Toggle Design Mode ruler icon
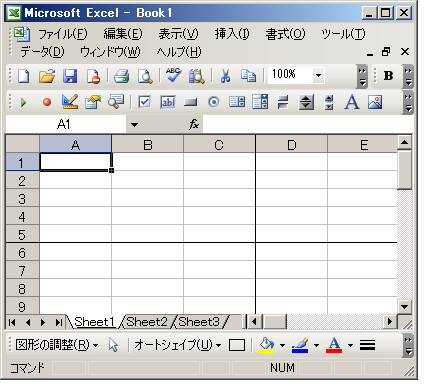Viewport: 438px width, 390px height. tap(70, 102)
